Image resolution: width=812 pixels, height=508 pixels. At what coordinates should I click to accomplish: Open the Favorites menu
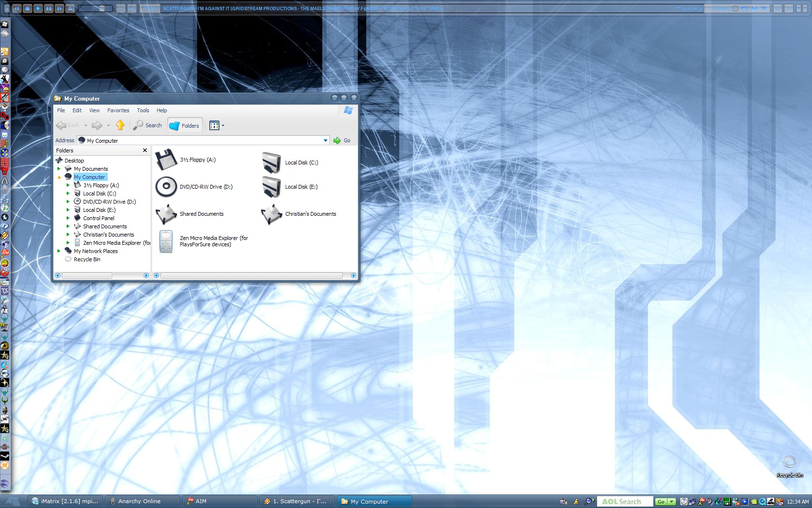(118, 110)
